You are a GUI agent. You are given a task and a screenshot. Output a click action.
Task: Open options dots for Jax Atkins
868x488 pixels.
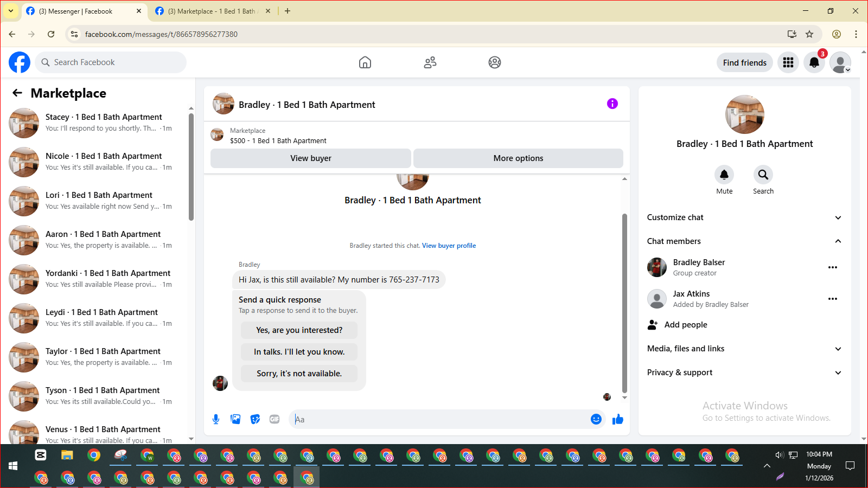[x=833, y=299]
